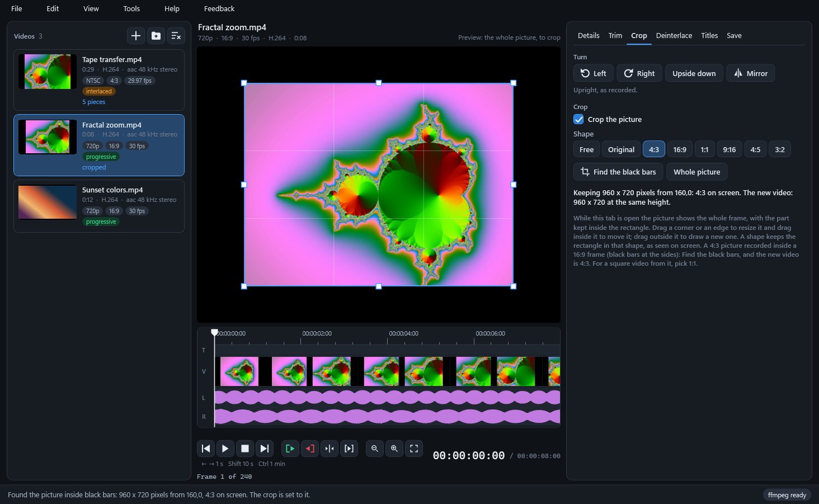
Task: Click the 00:00:04:00 timeline ruler mark
Action: 403,333
